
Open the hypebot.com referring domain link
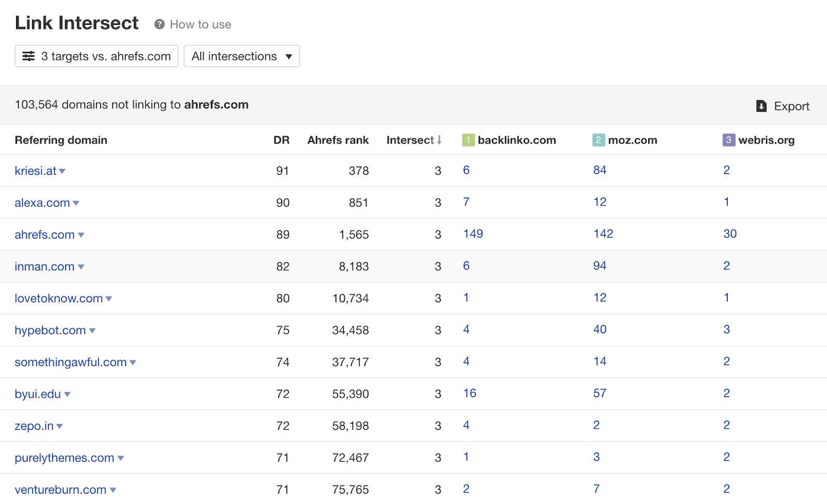pos(51,330)
